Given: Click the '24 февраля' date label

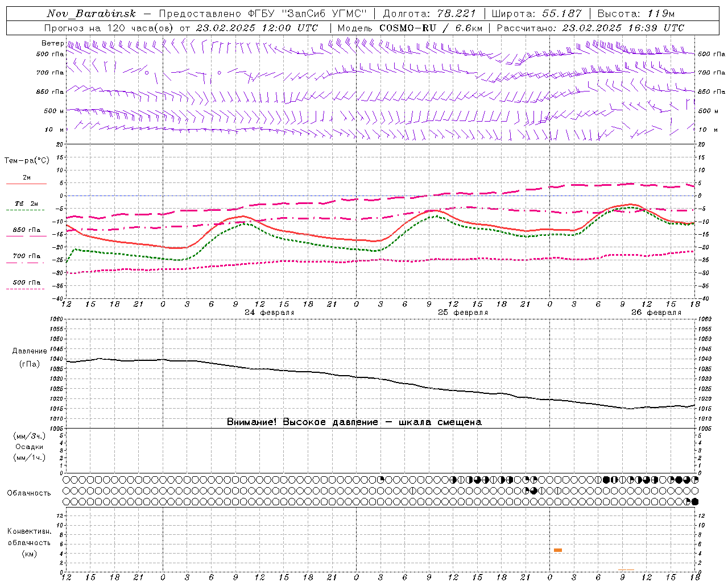Looking at the screenshot, I should coord(269,313).
